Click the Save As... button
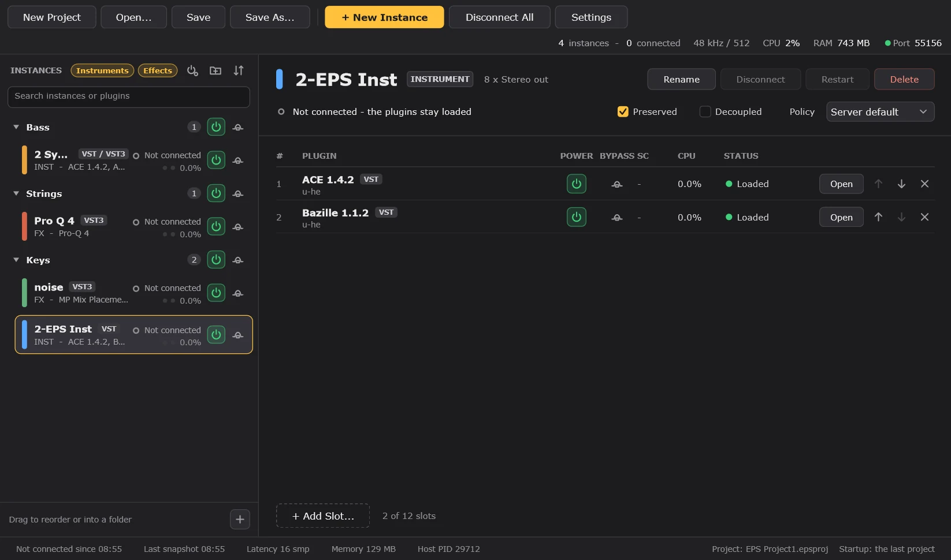The height and width of the screenshot is (560, 951). click(270, 17)
